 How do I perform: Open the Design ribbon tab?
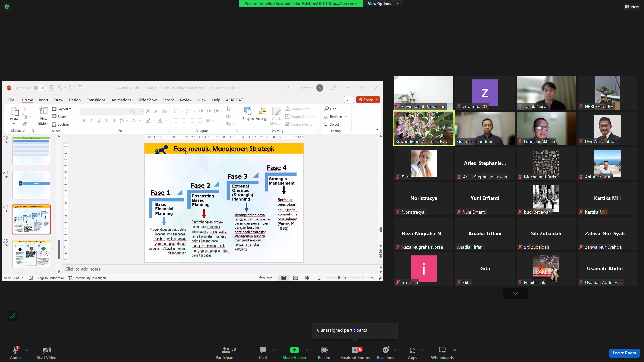(75, 100)
